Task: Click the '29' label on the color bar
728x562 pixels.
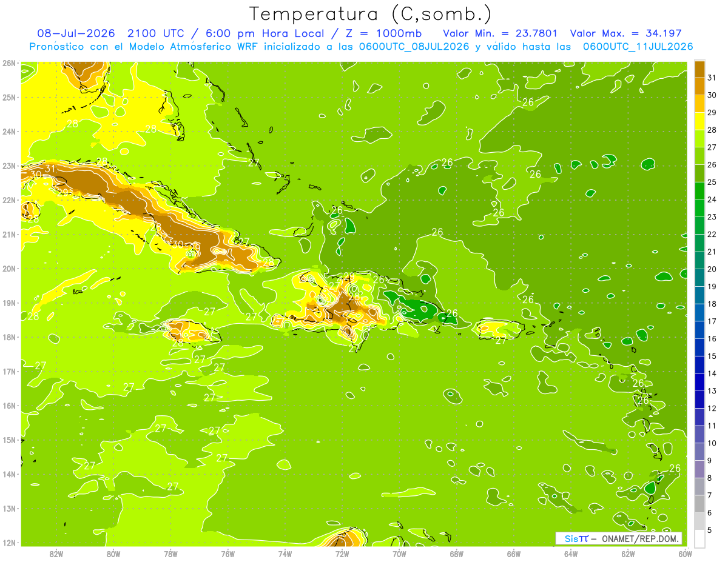Action: 712,113
